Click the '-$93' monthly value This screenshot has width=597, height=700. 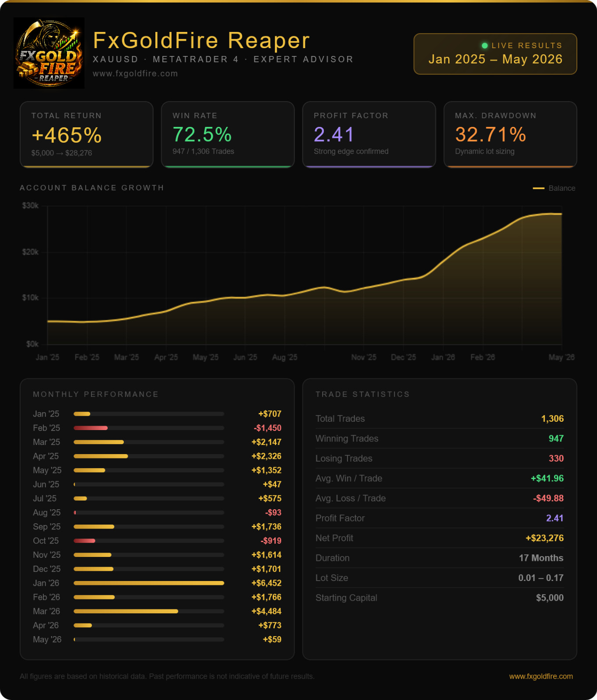(273, 513)
